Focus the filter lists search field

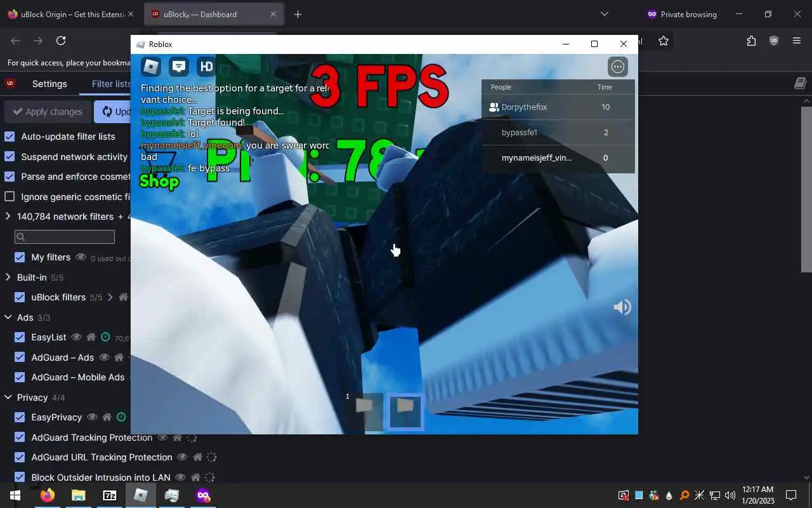tap(65, 237)
